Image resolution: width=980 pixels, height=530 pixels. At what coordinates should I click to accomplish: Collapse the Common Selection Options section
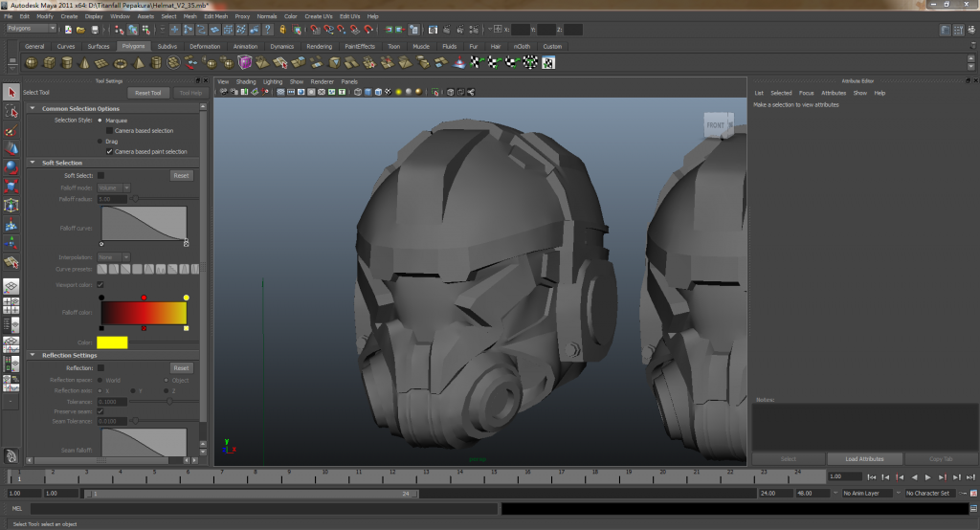tap(34, 109)
